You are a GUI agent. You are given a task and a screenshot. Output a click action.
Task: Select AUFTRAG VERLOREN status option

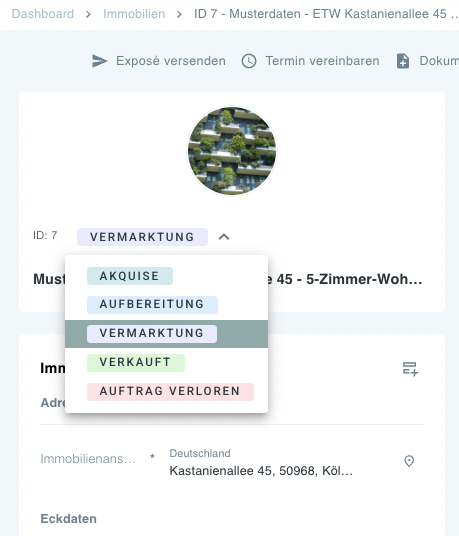170,392
